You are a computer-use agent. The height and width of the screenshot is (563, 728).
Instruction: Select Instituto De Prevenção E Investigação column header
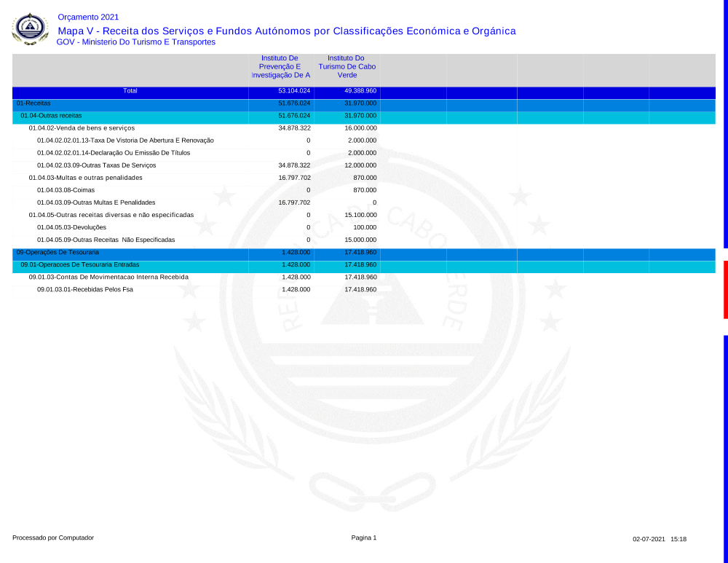coord(280,66)
